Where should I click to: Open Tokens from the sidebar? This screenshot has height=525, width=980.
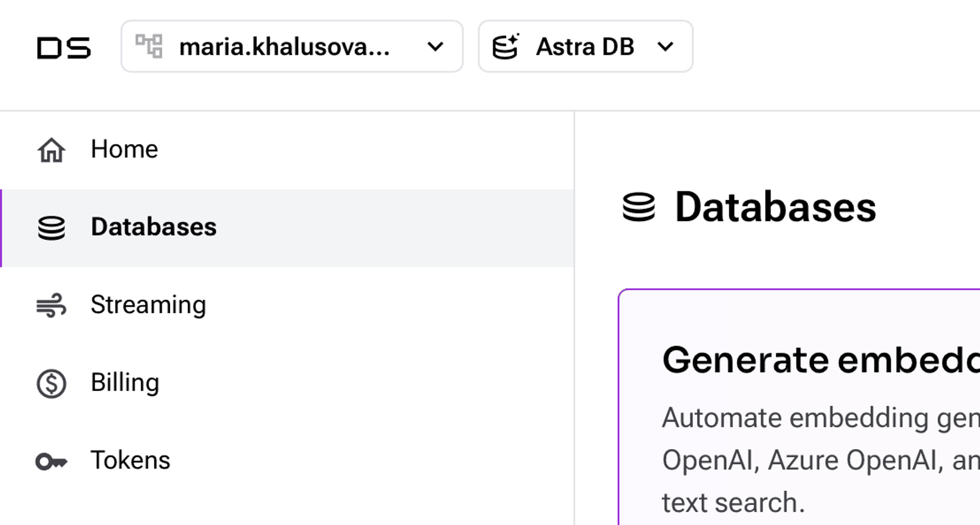click(287, 461)
